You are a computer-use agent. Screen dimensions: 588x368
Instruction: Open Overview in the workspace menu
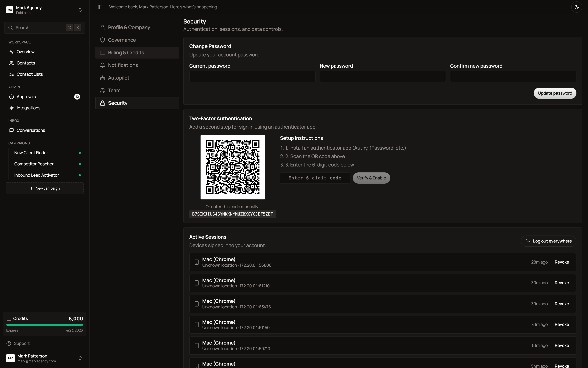point(44,52)
